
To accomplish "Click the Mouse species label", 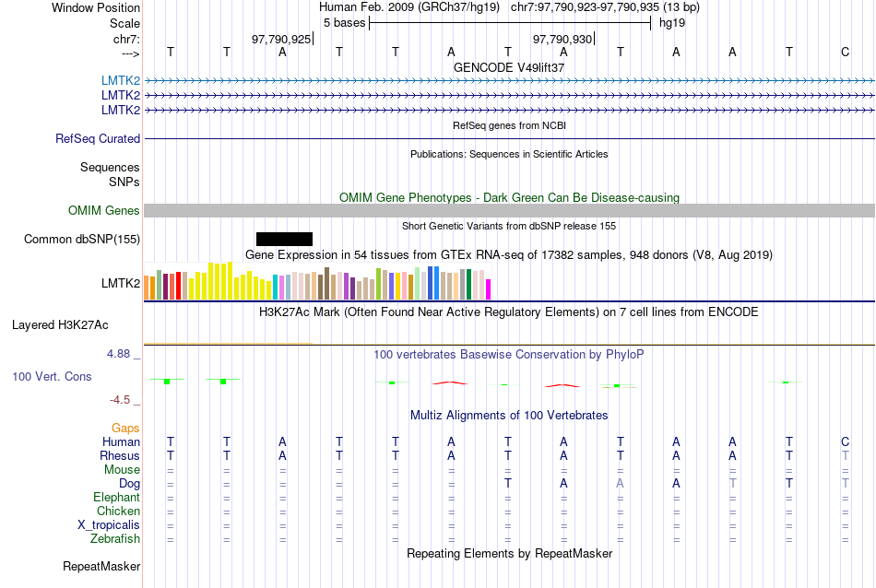I will 122,470.
